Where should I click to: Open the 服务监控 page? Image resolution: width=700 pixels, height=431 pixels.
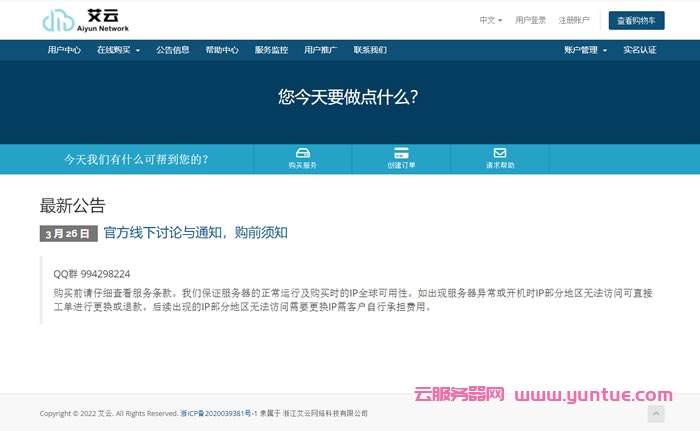pyautogui.click(x=271, y=49)
